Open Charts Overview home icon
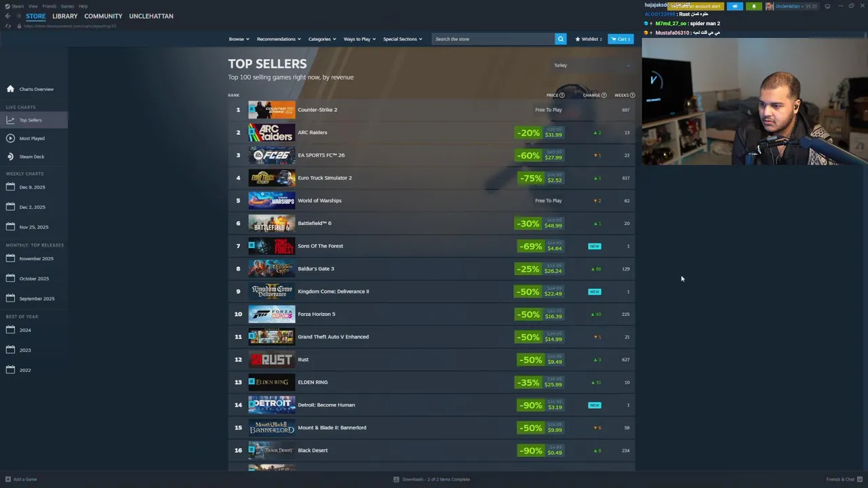 tap(10, 89)
